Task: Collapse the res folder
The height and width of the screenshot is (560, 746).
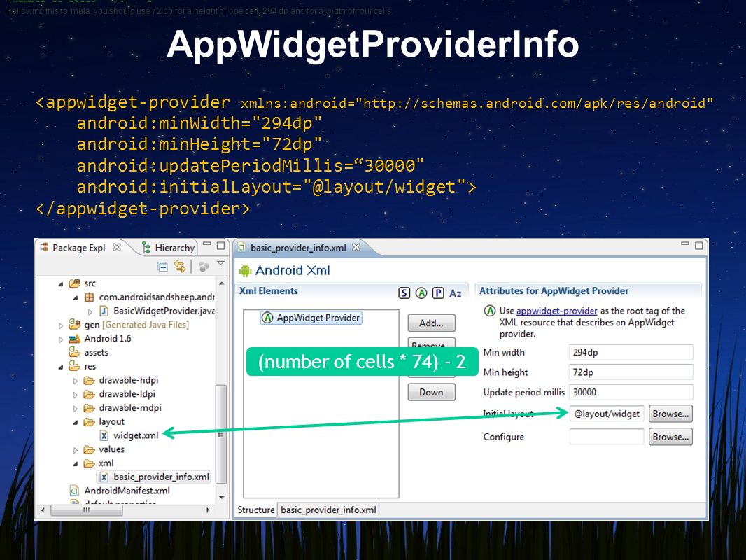Action: (x=60, y=367)
